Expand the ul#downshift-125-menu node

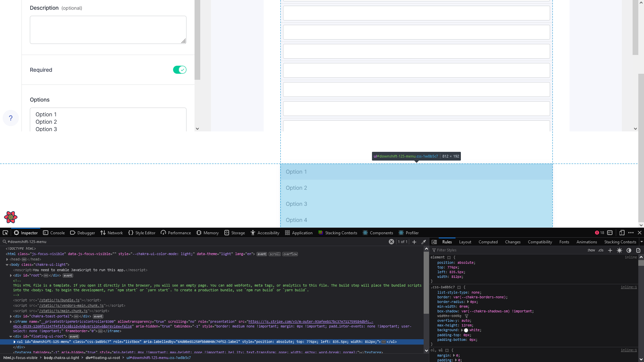pos(14,342)
